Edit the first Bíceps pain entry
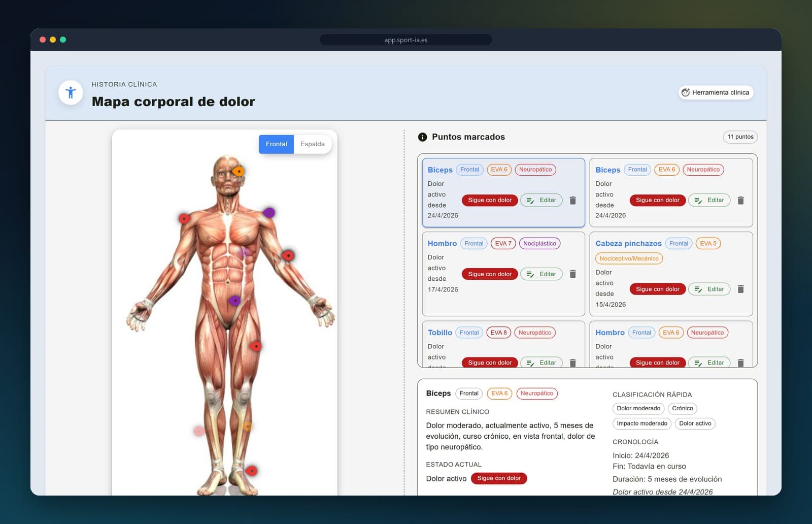This screenshot has width=812, height=524. tap(542, 200)
